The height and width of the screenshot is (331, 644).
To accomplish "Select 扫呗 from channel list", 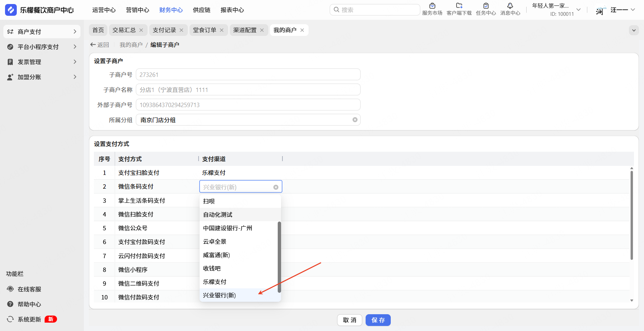I will (240, 201).
